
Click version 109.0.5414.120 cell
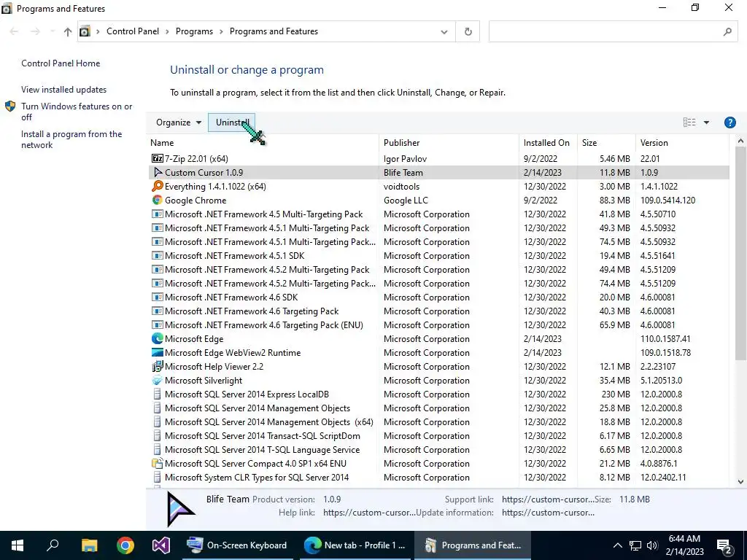(667, 200)
